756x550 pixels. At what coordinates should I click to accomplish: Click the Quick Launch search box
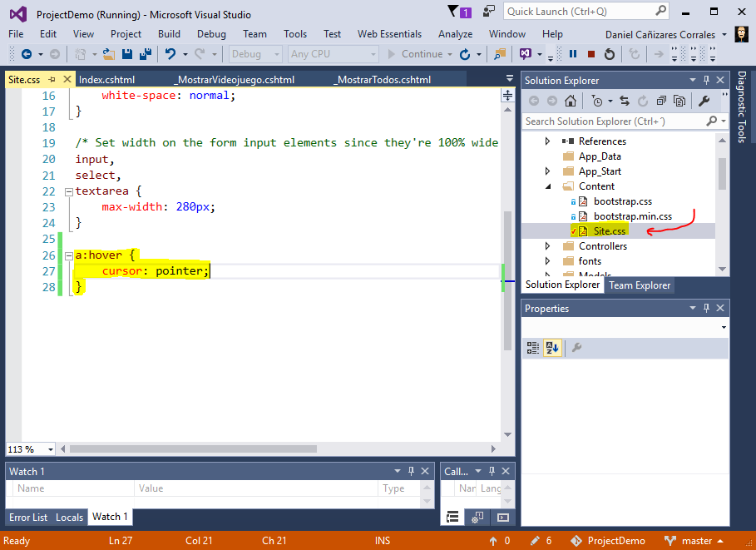(586, 12)
